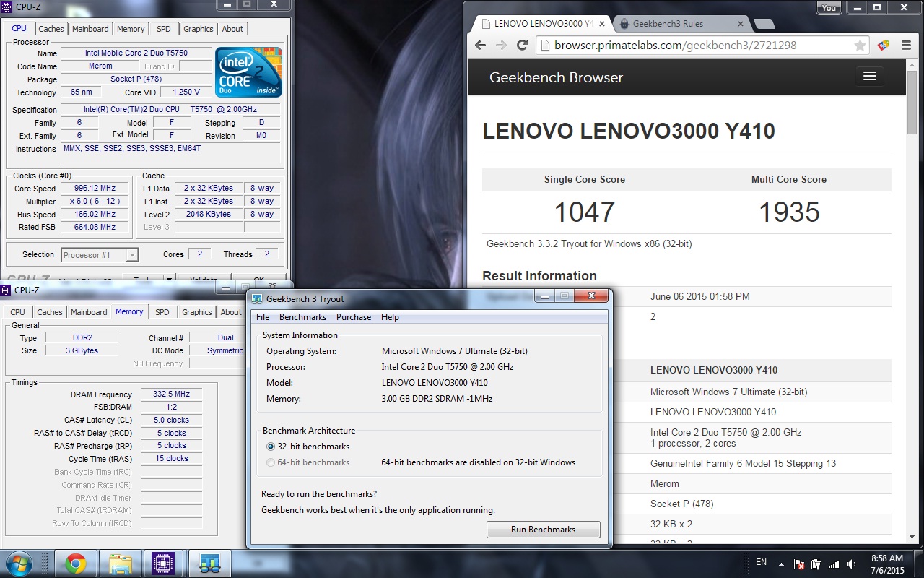Click the browser address bar URL
924x578 pixels.
[x=675, y=45]
